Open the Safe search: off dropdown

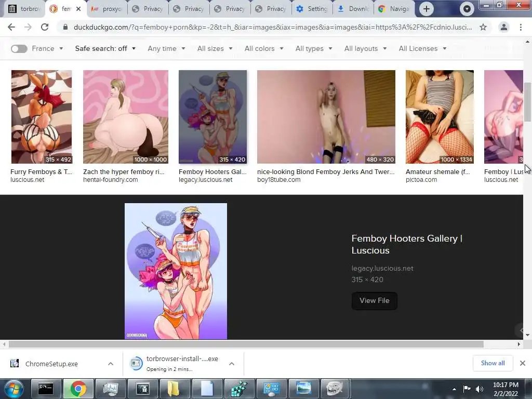click(105, 48)
